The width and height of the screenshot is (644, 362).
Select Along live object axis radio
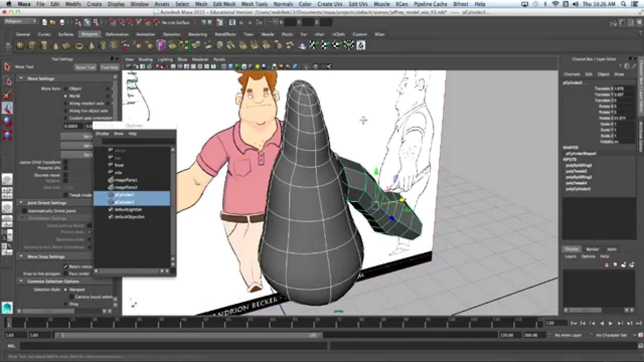coord(65,111)
